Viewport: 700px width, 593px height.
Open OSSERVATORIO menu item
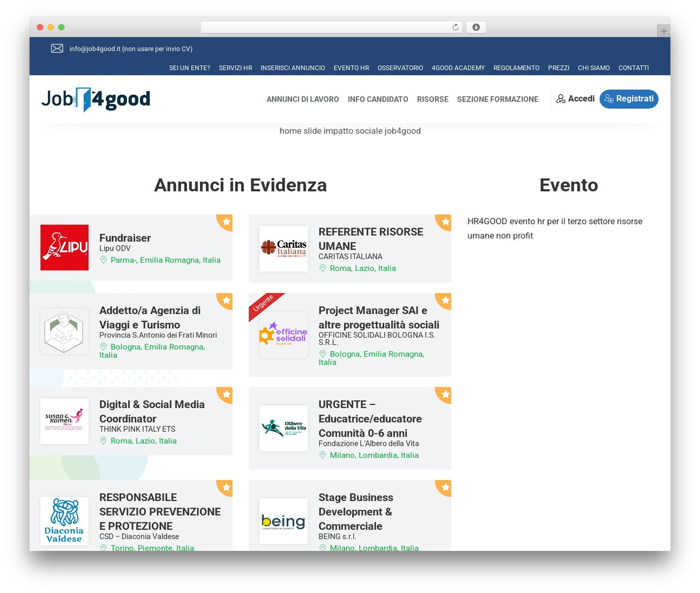[x=400, y=68]
